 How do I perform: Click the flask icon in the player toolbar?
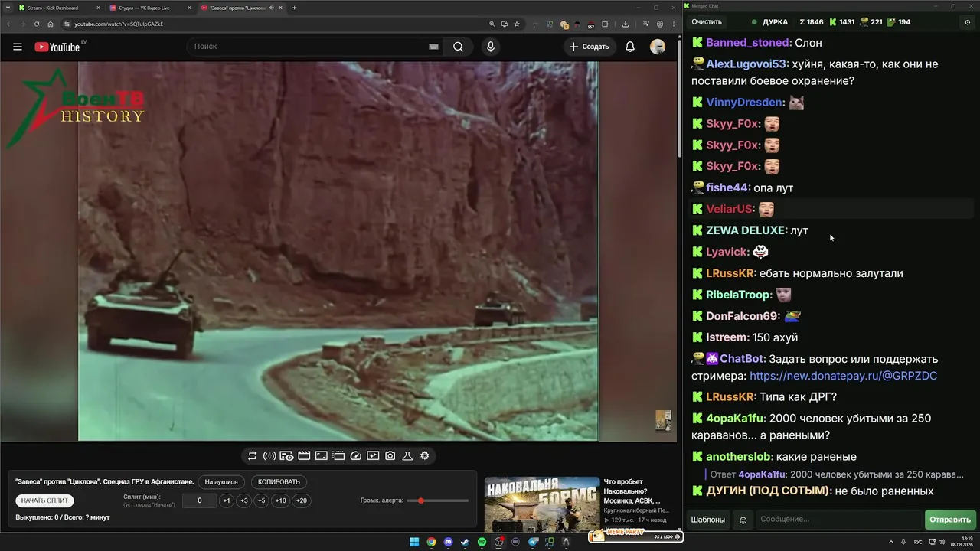pos(407,456)
